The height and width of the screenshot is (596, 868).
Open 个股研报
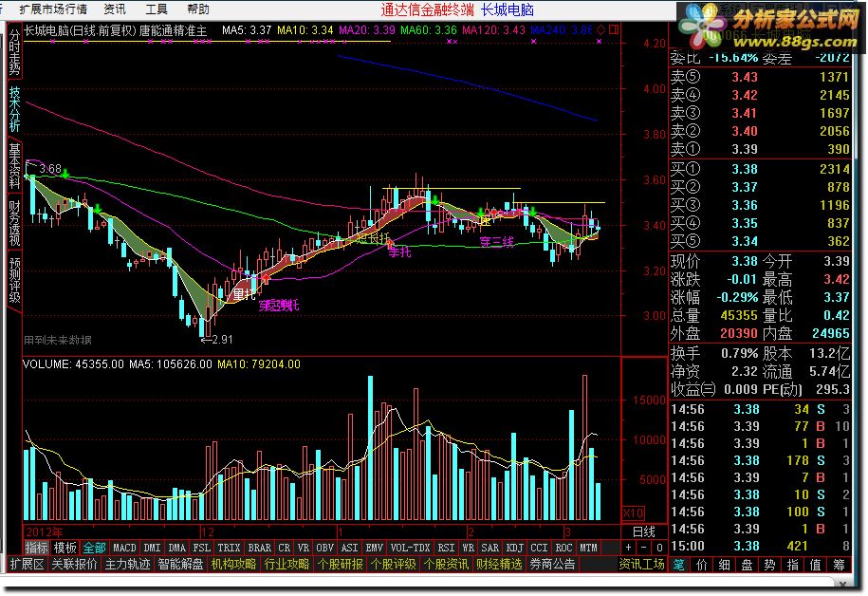coord(340,565)
